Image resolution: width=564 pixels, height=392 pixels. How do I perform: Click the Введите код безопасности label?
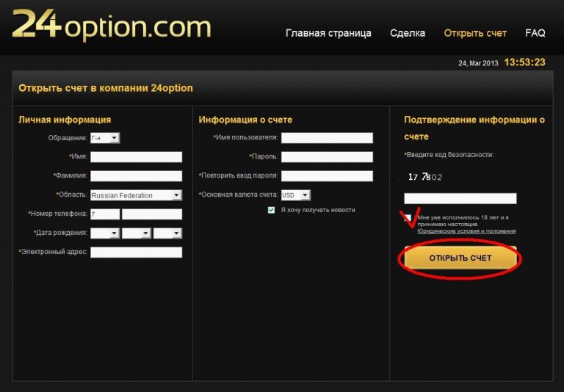pos(449,155)
